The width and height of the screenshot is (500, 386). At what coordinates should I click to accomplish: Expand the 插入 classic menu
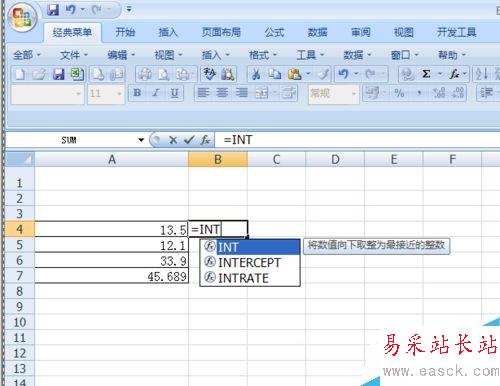click(216, 55)
